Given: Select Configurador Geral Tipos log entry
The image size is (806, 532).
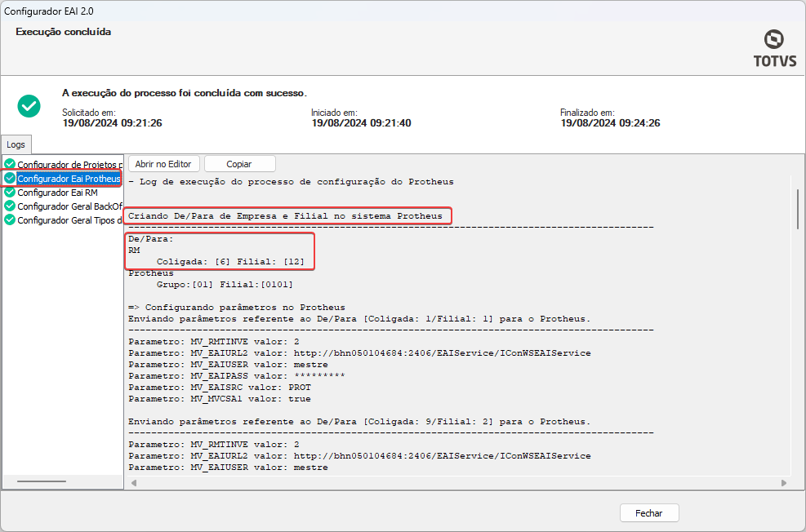Looking at the screenshot, I should [x=69, y=220].
